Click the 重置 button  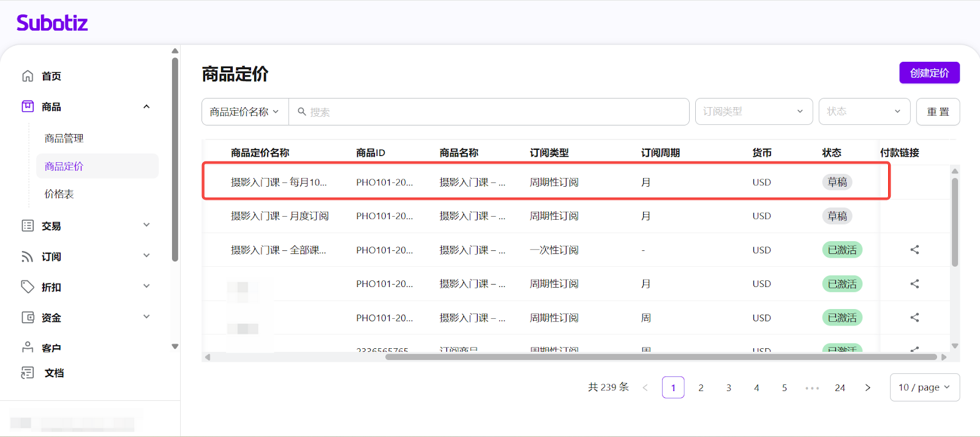click(x=938, y=111)
